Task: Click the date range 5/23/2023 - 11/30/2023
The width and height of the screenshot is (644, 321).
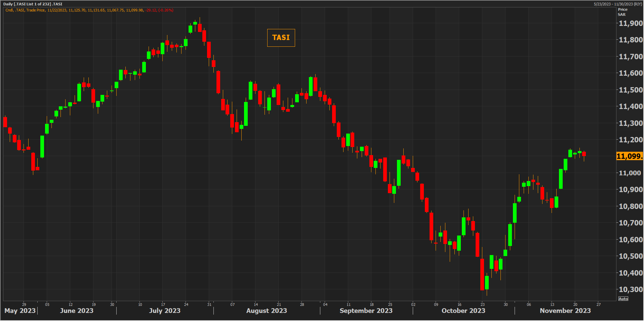Action: [x=618, y=4]
